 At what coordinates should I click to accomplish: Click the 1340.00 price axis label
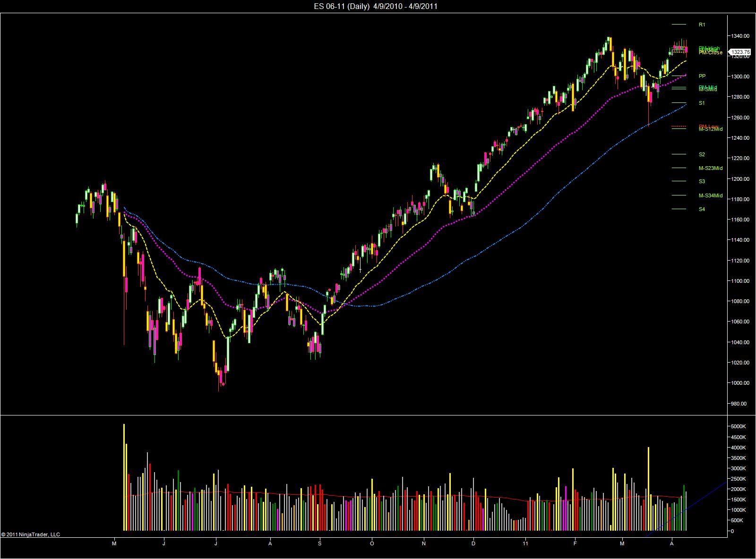point(740,36)
